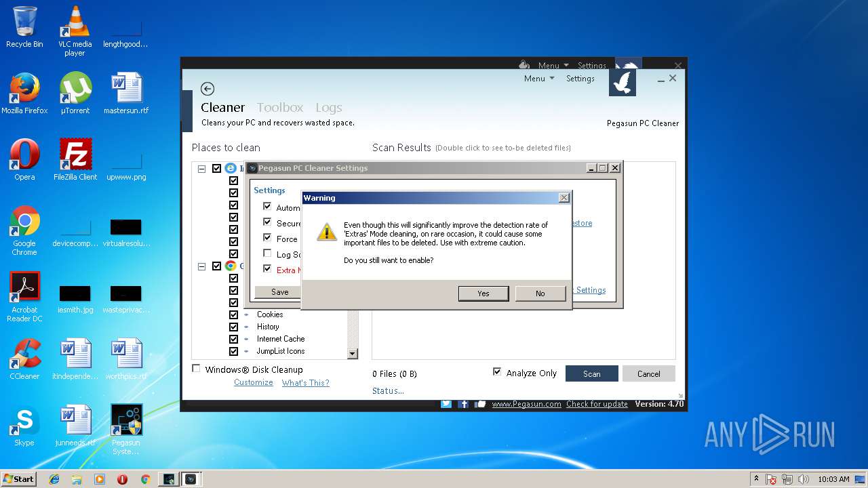
Task: Uncheck the History item checkbox
Action: 233,327
